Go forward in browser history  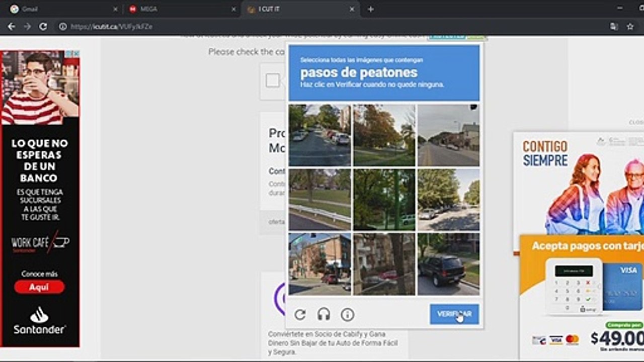27,27
